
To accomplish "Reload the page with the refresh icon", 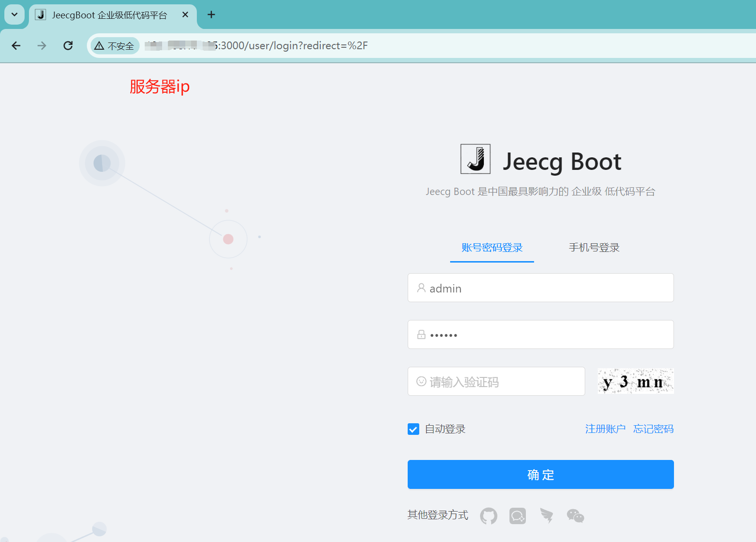I will tap(68, 45).
